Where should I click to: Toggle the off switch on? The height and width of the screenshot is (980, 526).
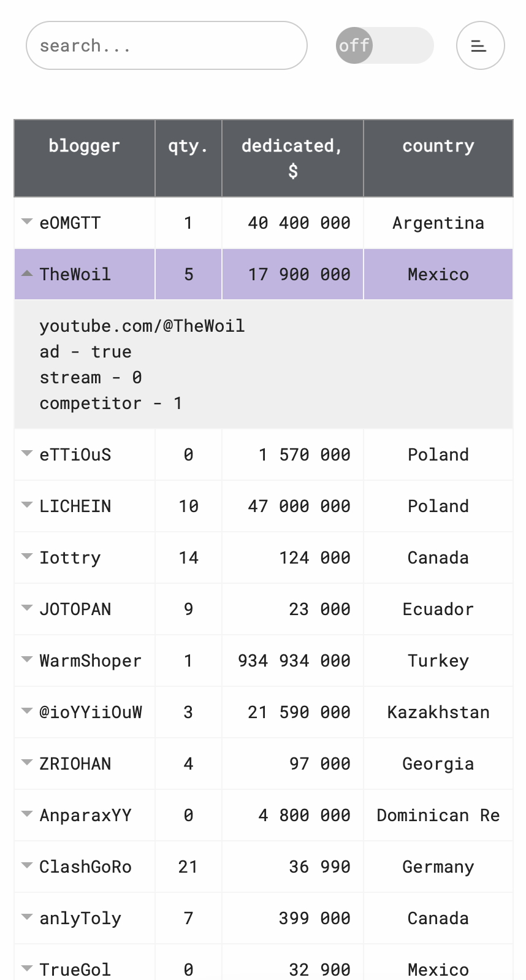pyautogui.click(x=384, y=45)
